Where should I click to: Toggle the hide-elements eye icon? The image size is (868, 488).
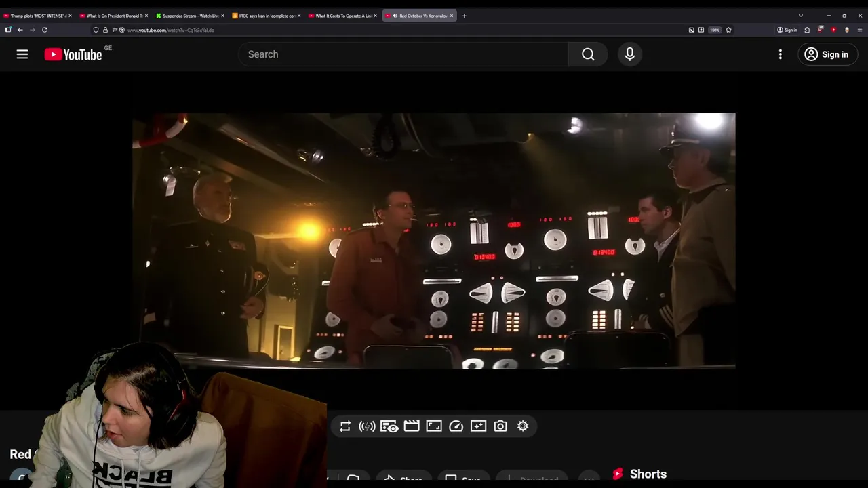389,426
